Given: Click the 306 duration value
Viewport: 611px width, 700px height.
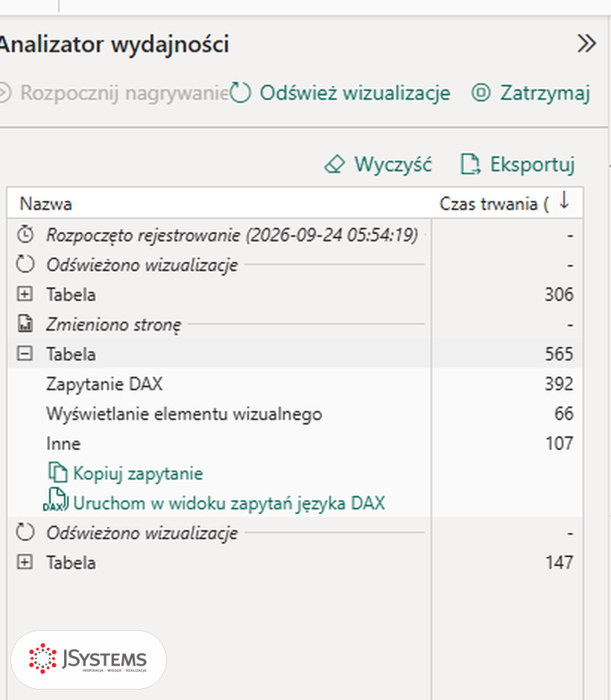Looking at the screenshot, I should tap(559, 295).
